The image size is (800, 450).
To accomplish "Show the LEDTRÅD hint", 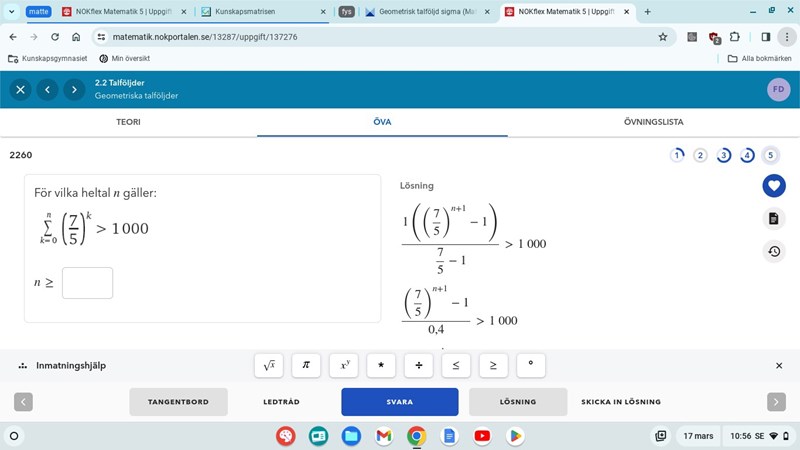I will point(281,402).
